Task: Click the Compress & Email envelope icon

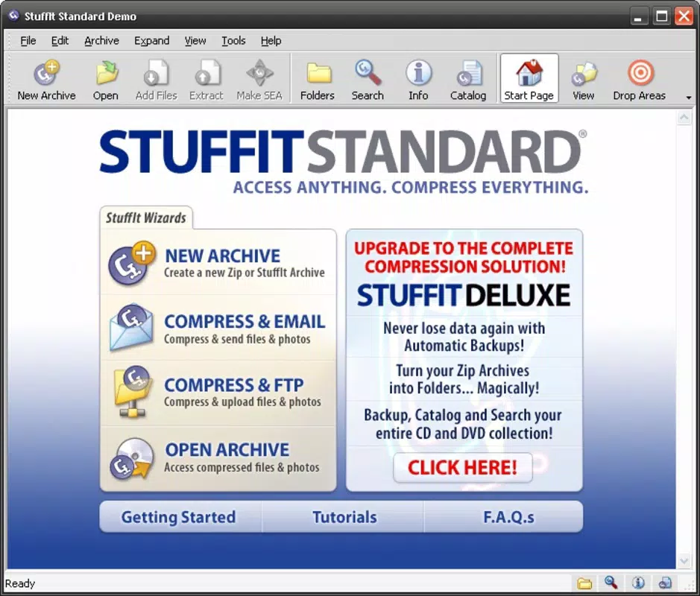Action: [131, 327]
